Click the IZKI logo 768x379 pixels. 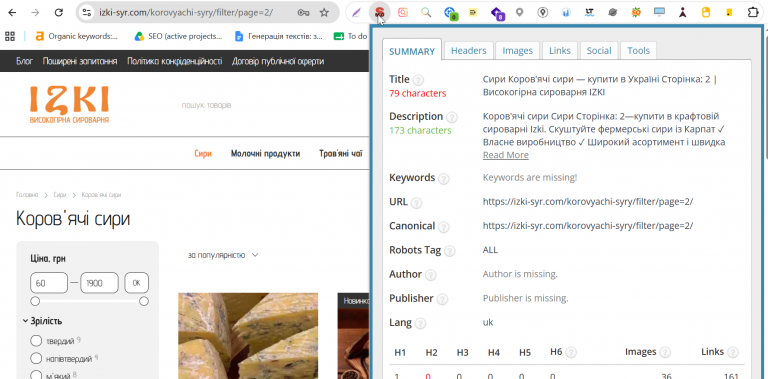(69, 104)
